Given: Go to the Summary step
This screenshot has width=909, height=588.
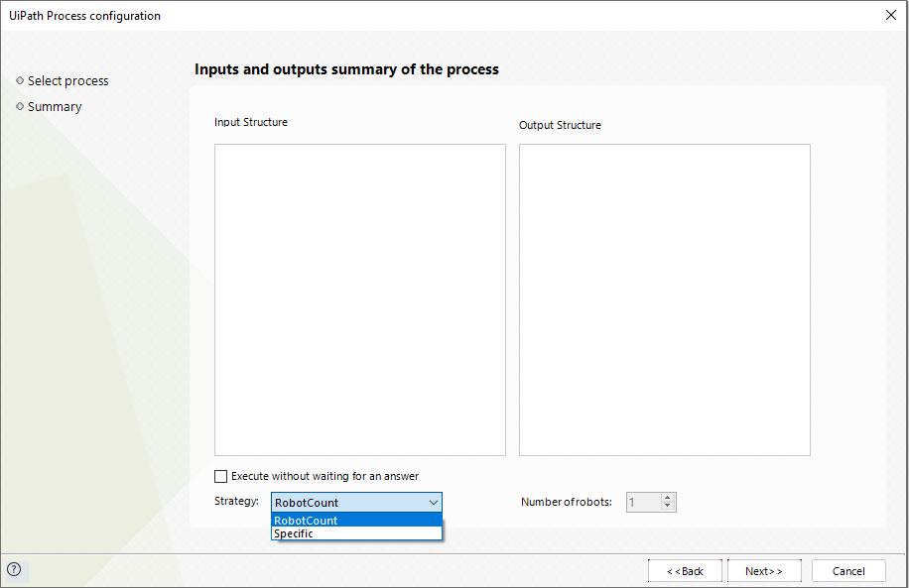Looking at the screenshot, I should [x=55, y=106].
